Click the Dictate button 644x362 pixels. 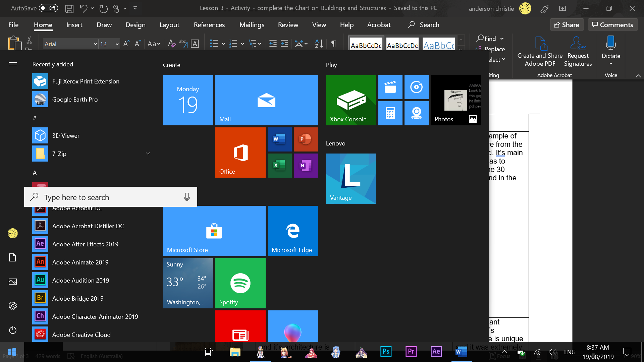611,50
